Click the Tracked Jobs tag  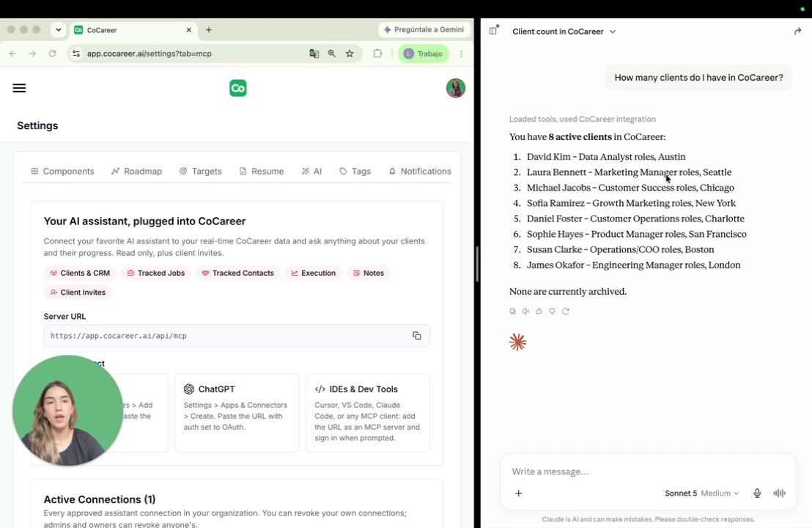tap(156, 273)
